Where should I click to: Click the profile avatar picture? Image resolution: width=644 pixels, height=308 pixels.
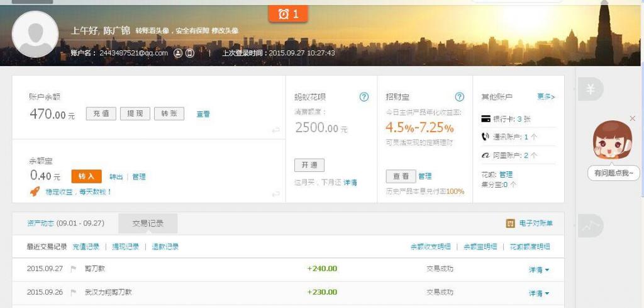[x=35, y=34]
